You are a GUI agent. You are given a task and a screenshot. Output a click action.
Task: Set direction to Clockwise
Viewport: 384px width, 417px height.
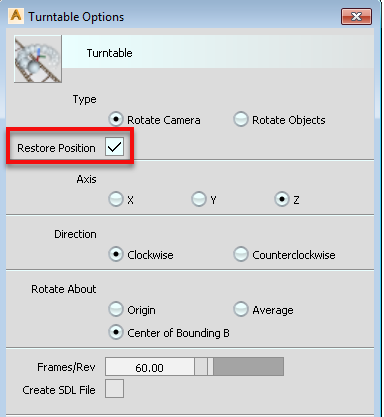(116, 254)
